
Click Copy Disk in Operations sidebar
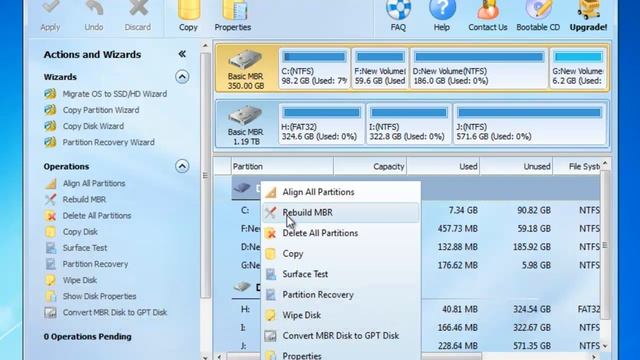tap(71, 232)
